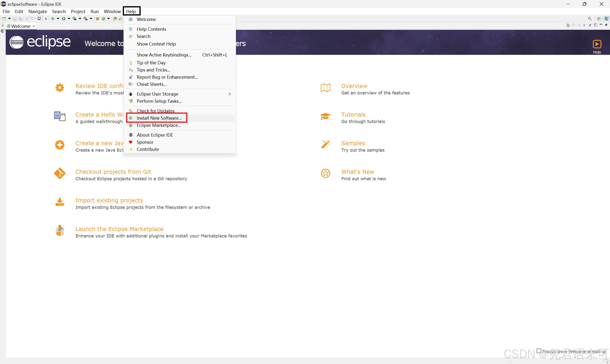Minimize the Welcome view panel

[601, 25]
